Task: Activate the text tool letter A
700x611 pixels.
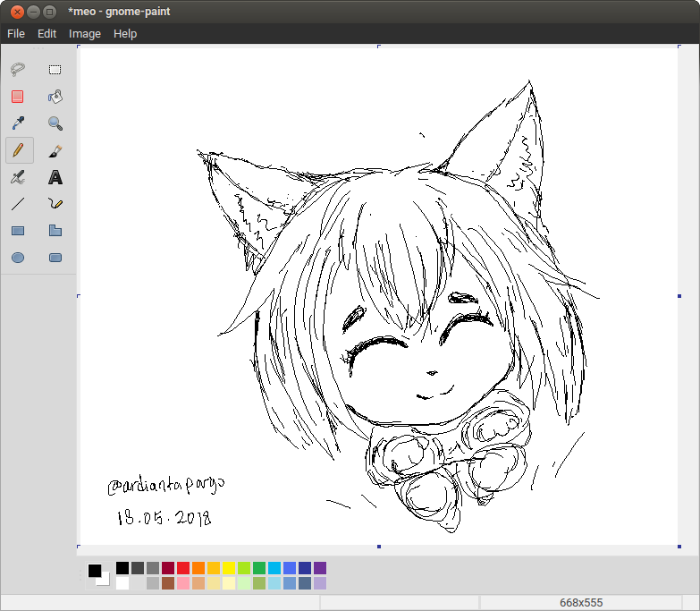Action: click(55, 177)
